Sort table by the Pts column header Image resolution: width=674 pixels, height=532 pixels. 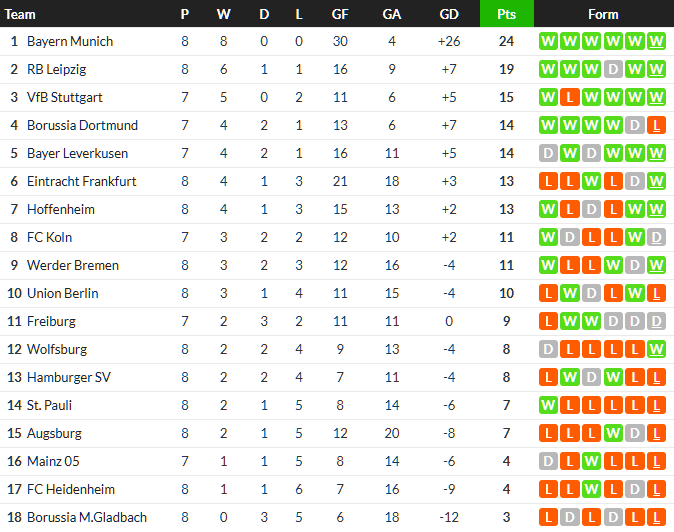click(x=506, y=14)
